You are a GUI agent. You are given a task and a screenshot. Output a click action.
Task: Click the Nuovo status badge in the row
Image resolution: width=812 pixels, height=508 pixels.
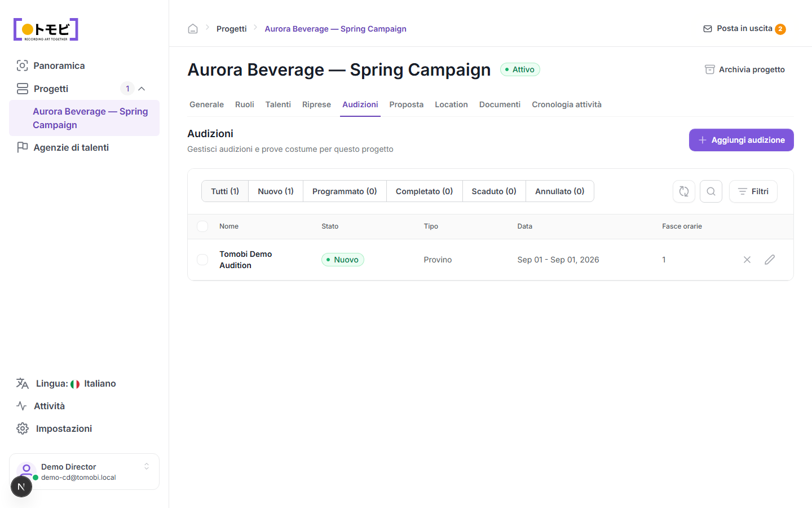click(343, 260)
